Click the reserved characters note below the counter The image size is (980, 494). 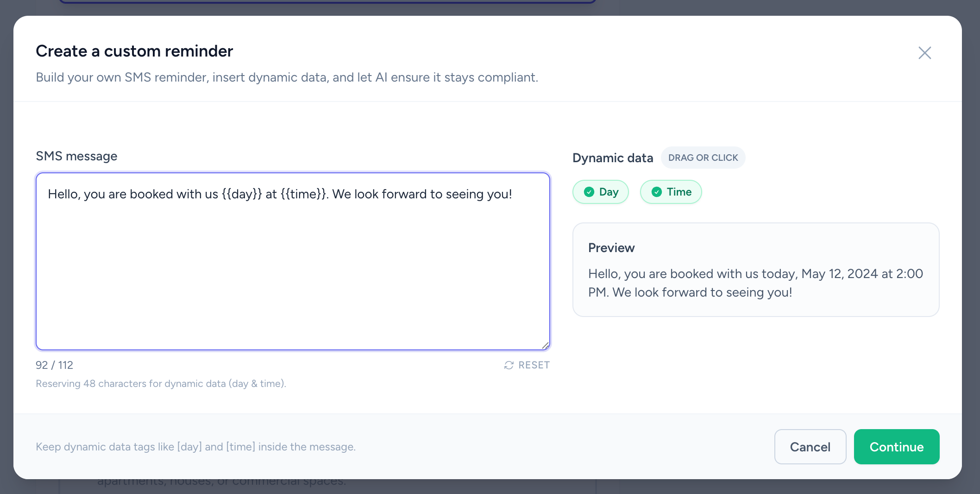coord(161,383)
